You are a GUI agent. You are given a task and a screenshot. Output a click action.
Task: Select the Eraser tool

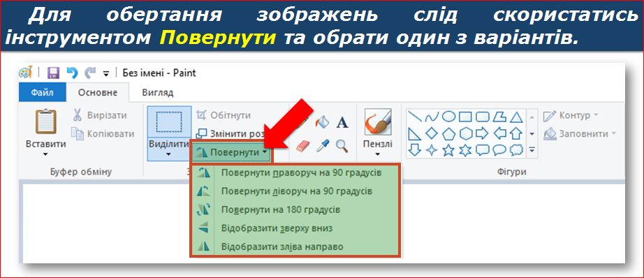(x=302, y=145)
